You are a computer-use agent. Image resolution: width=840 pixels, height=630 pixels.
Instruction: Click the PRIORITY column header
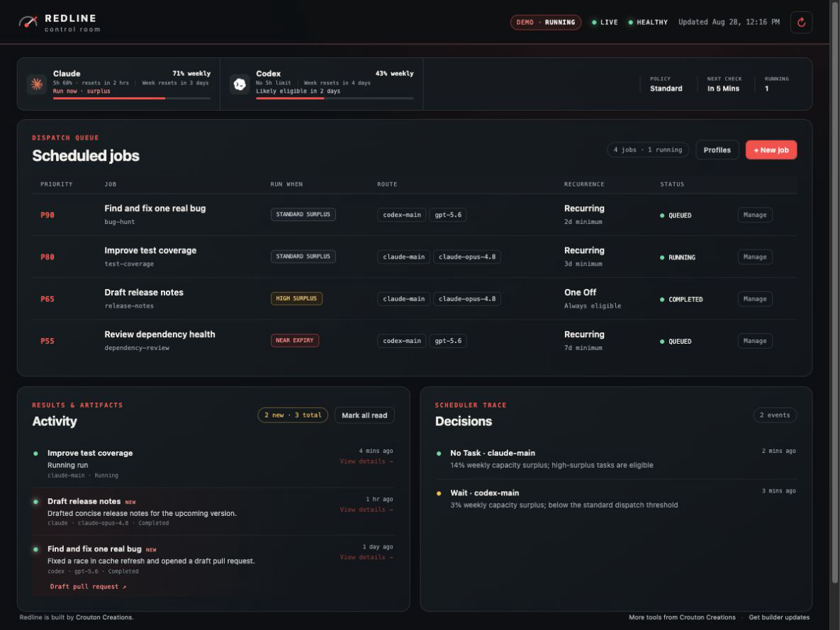click(x=56, y=184)
